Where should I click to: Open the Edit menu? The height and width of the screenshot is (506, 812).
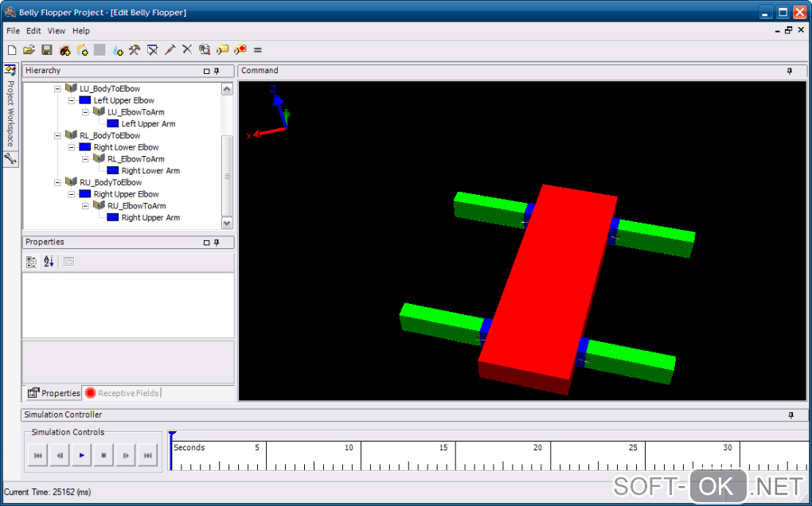tap(33, 31)
